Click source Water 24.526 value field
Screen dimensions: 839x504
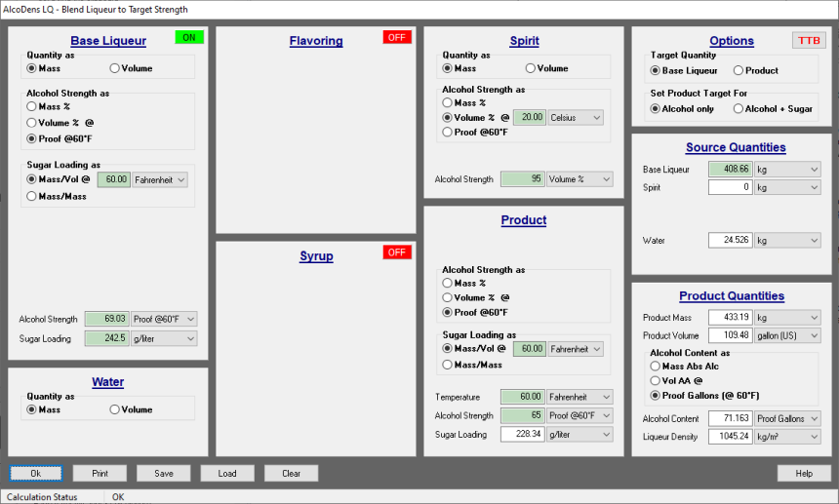tap(731, 241)
